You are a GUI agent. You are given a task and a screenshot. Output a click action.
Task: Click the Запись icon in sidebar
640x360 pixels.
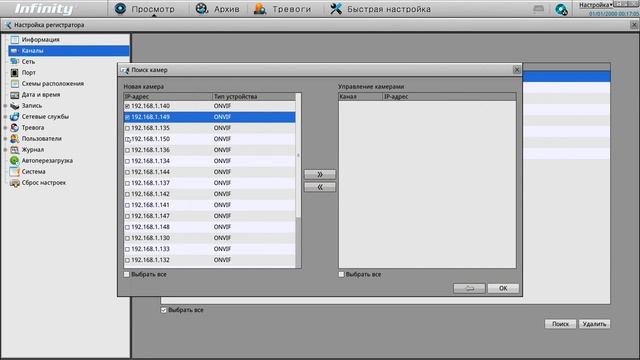15,106
